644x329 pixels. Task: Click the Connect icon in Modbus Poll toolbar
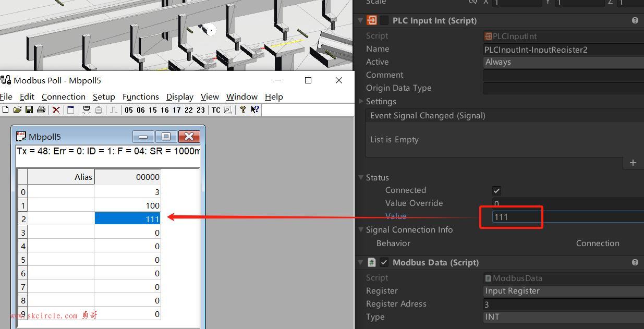(87, 109)
